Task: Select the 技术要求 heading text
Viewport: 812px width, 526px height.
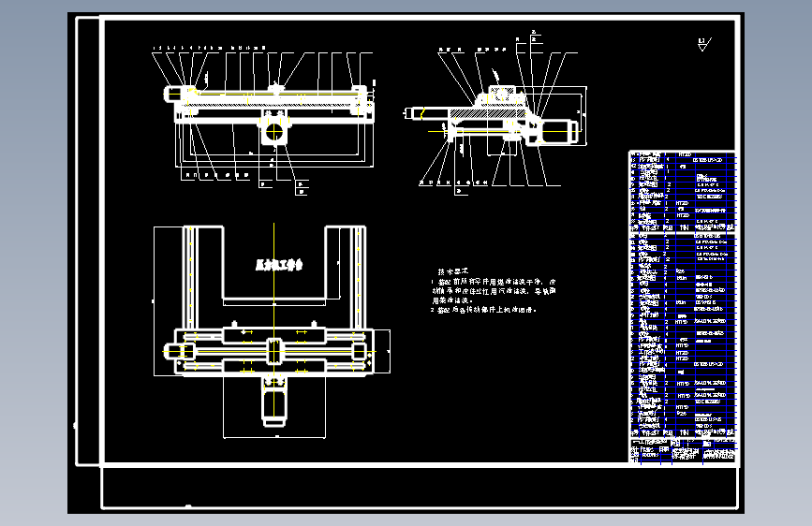Action: click(x=453, y=271)
